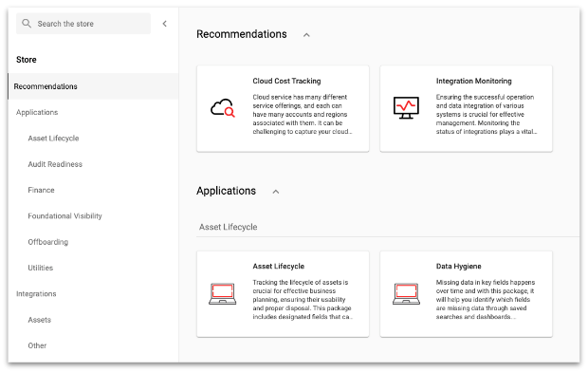
Task: Open Foundational Visibility sidebar category
Action: point(64,215)
